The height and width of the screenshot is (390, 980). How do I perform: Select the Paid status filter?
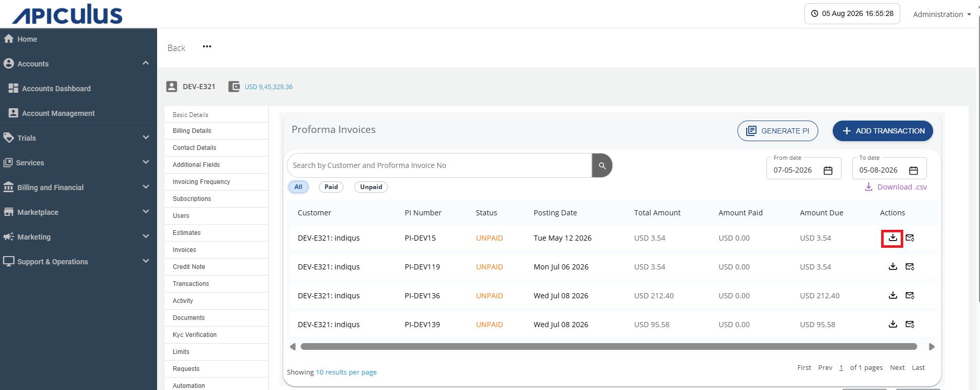pyautogui.click(x=331, y=187)
